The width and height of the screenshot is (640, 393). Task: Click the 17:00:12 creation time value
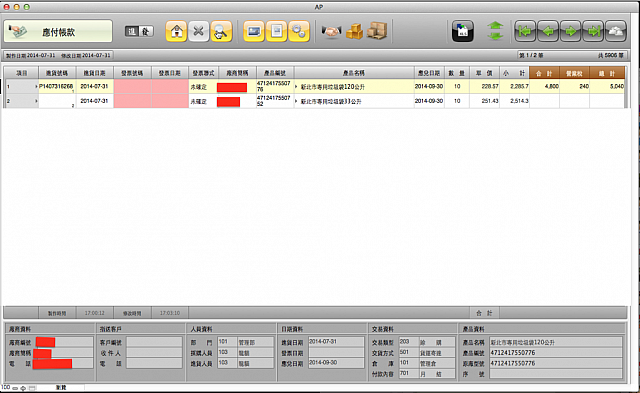coord(94,313)
